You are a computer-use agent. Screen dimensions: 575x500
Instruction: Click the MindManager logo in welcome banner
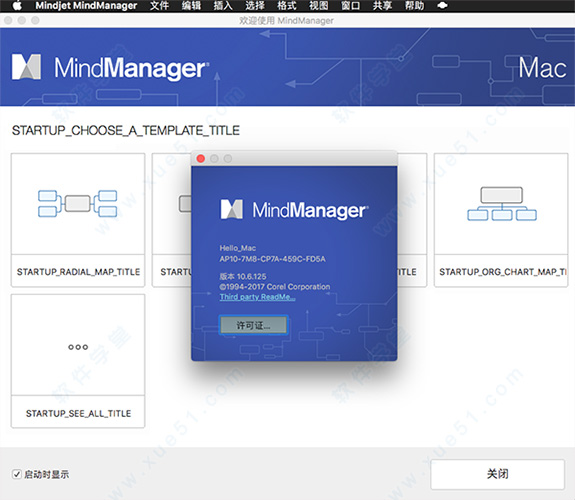(110, 68)
